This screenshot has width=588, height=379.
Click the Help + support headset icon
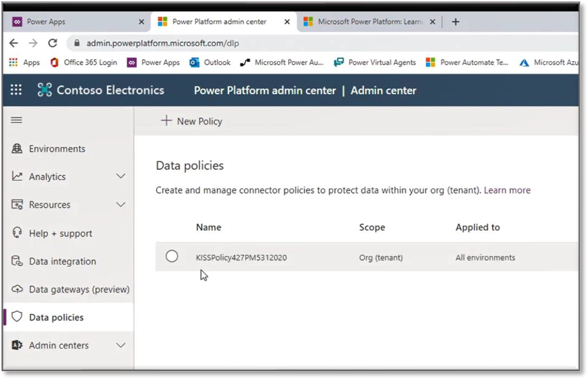pyautogui.click(x=17, y=233)
